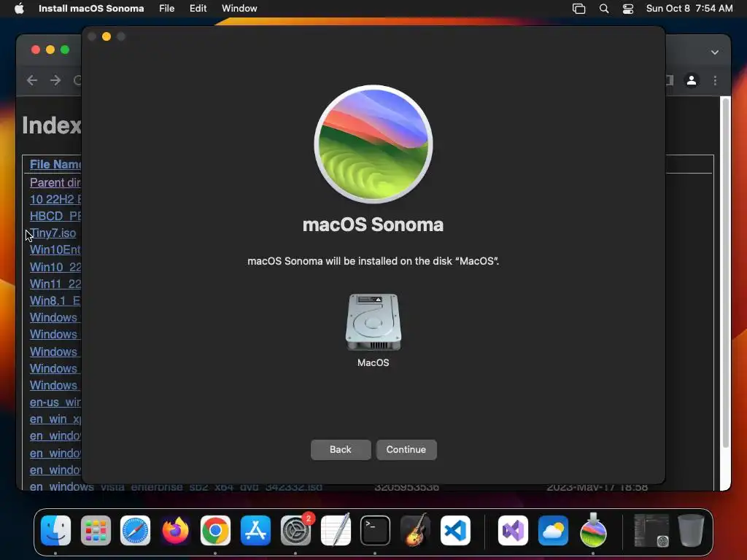Open the minimized window thumbnail in Dock
The image size is (747, 560).
coord(651,531)
